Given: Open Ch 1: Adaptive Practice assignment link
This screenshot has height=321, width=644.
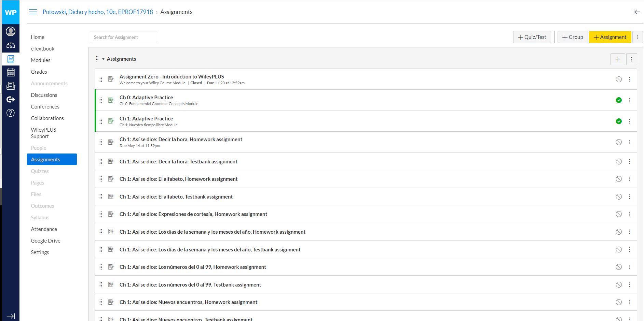Looking at the screenshot, I should pyautogui.click(x=146, y=119).
